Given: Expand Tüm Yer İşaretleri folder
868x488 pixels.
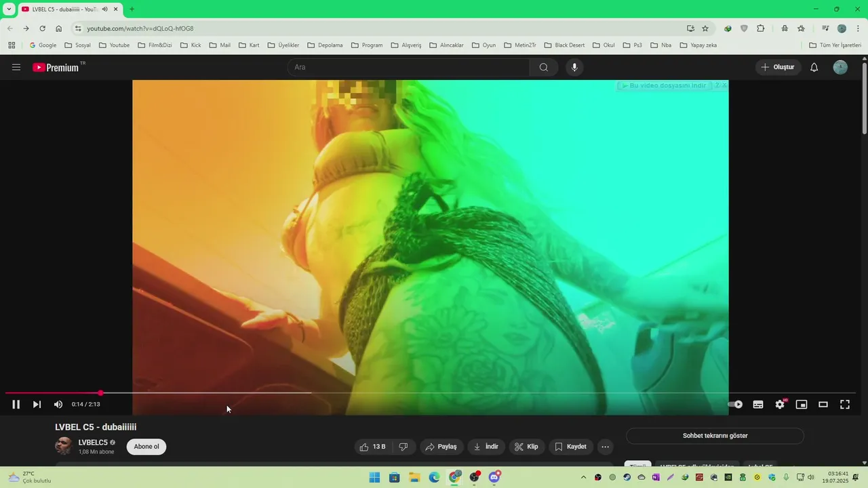Looking at the screenshot, I should (835, 45).
